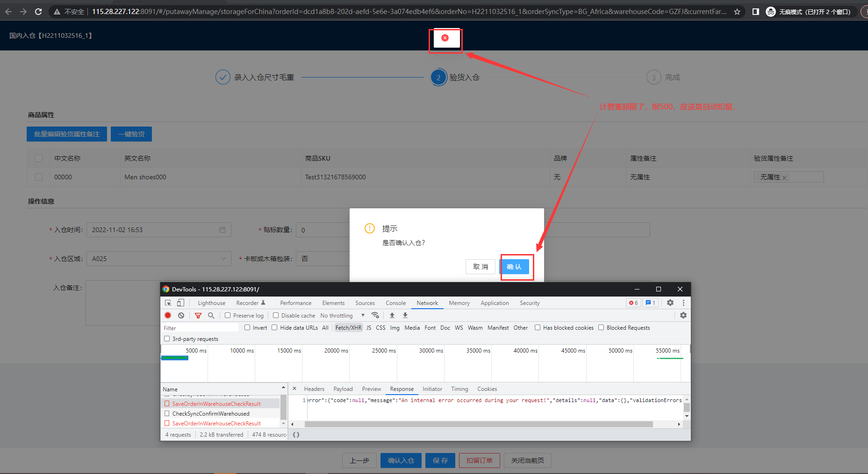Tick the Hide data URLs checkbox
The width and height of the screenshot is (868, 474).
[274, 327]
